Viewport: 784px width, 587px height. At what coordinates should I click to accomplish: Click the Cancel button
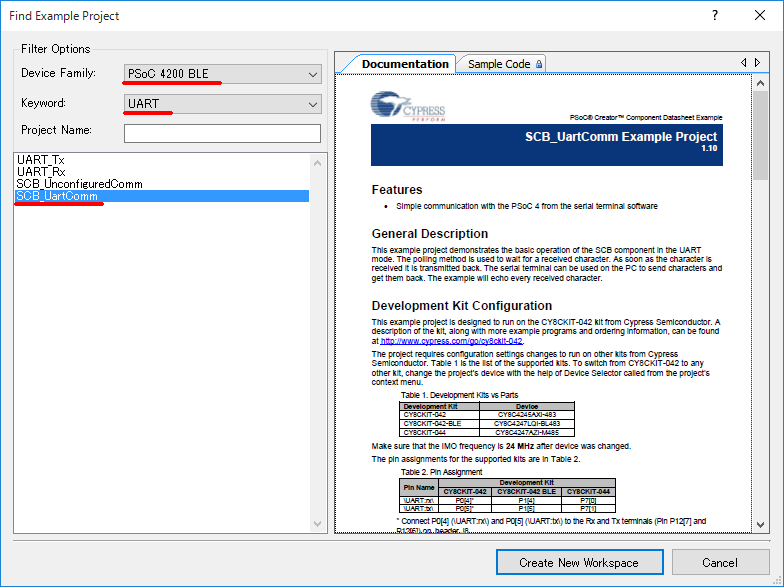coord(720,562)
